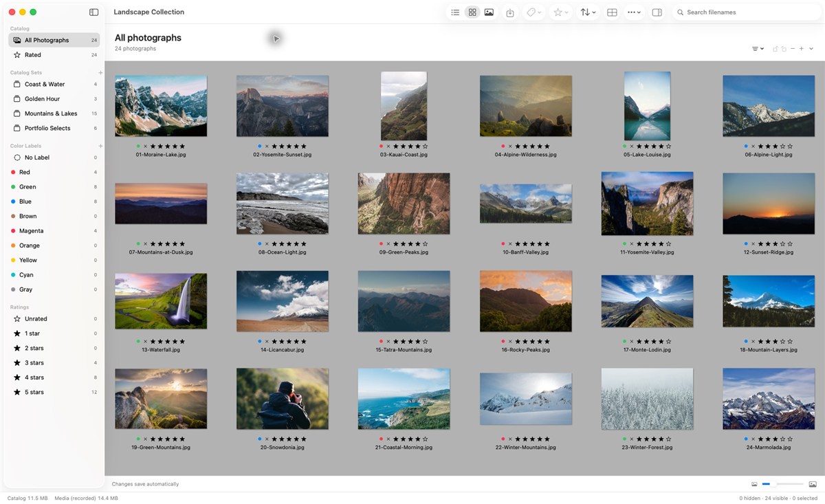Clear rating with X under 08-Ocean-Light.jpg
The image size is (825, 504).
click(x=267, y=244)
